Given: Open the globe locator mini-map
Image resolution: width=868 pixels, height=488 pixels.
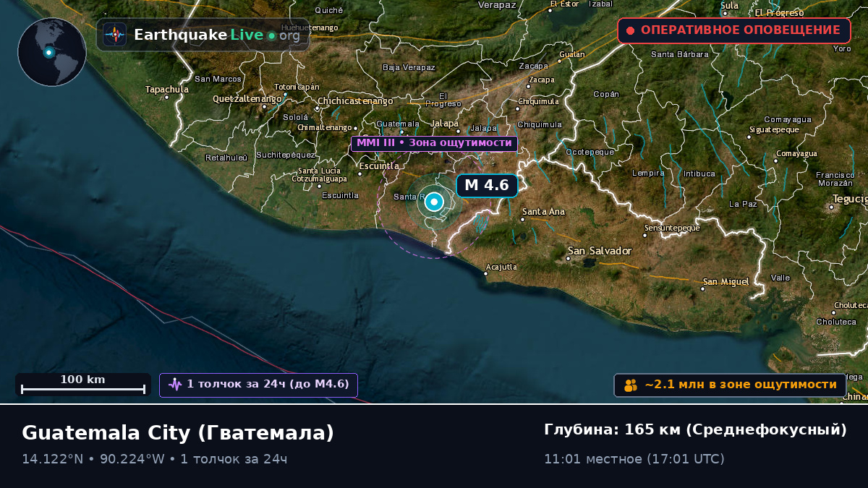Looking at the screenshot, I should (x=52, y=52).
